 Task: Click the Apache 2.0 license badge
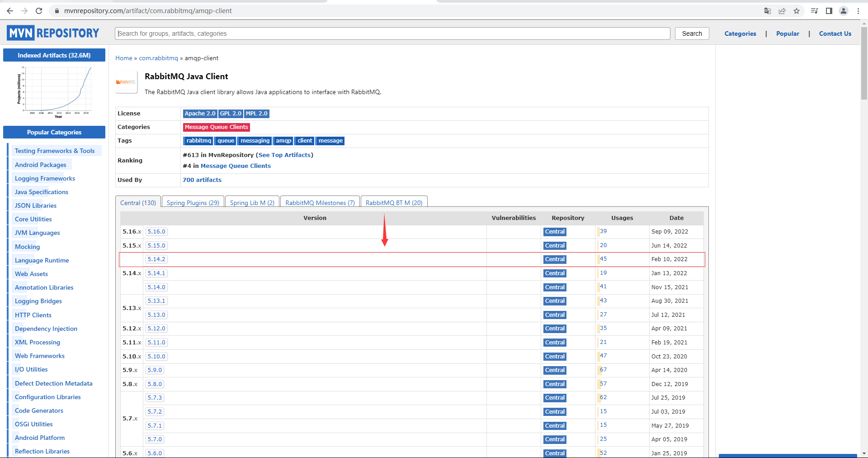point(200,114)
